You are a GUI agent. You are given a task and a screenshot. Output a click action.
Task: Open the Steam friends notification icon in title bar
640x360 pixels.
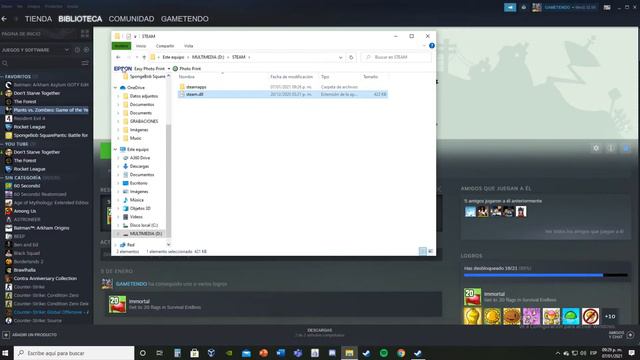[524, 7]
